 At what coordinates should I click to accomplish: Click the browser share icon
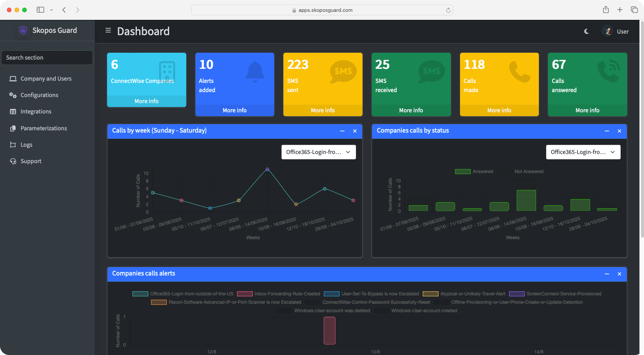coord(606,10)
